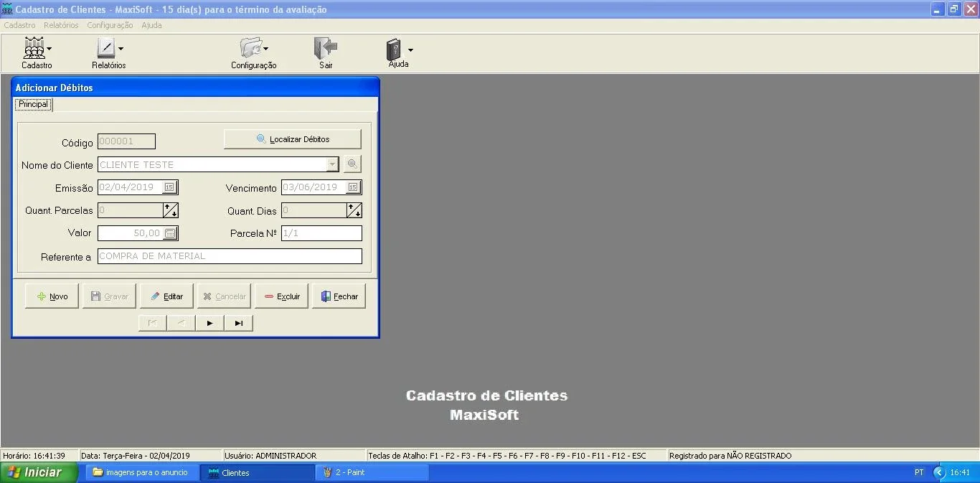Click the Horário status bar entry

34,456
